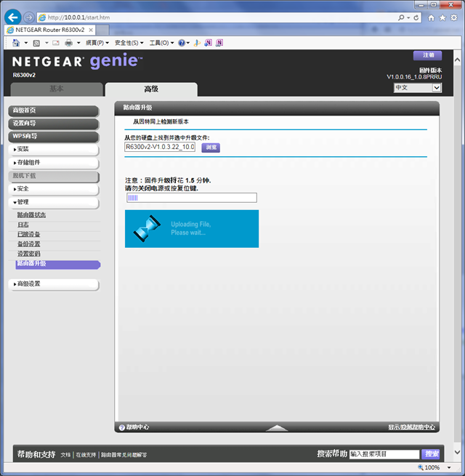Screen dimensions: 465x476
Task: Open WPS向导 in the sidebar
Action: point(54,137)
